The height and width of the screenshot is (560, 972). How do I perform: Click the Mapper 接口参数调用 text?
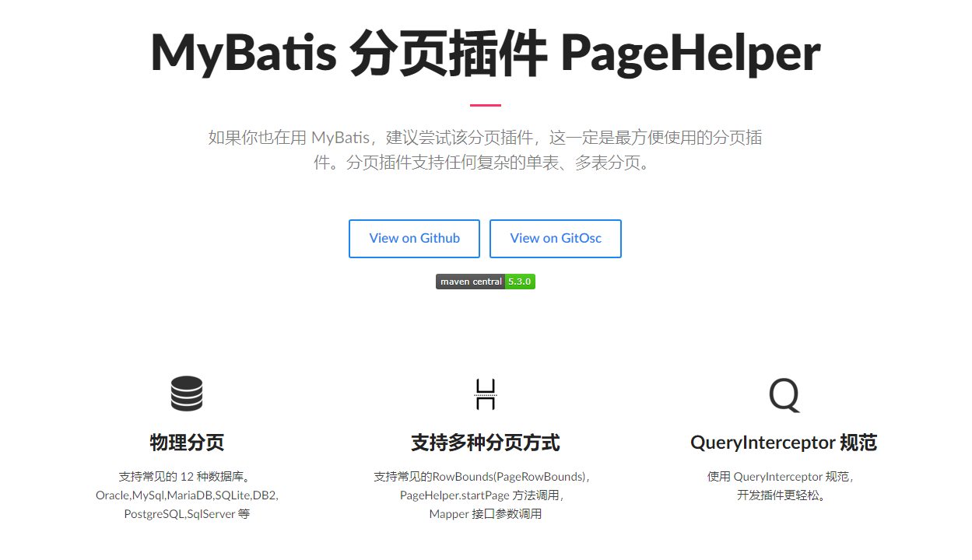point(485,514)
